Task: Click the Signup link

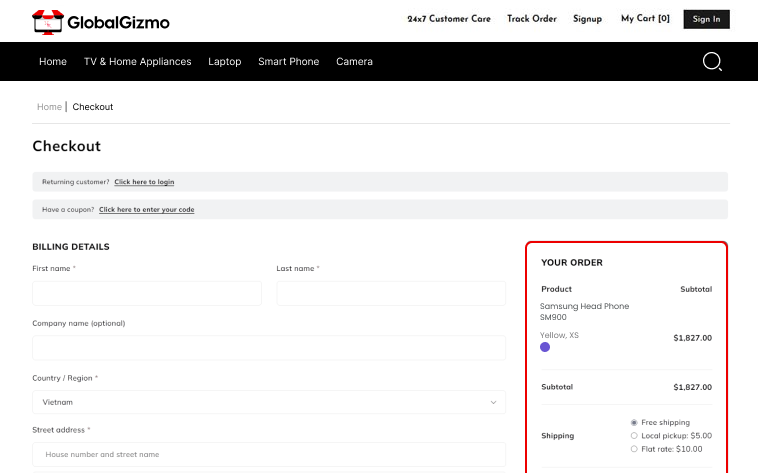Action: (x=587, y=19)
